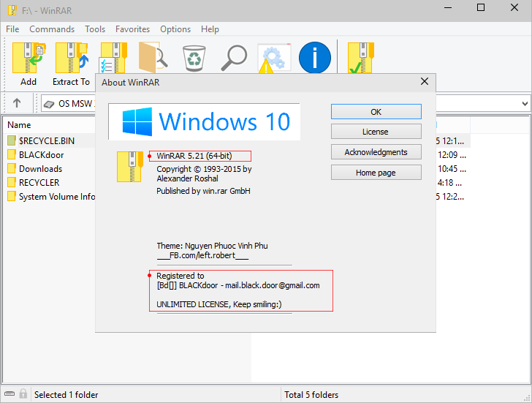Click the Test archive toolbar icon

(113, 58)
